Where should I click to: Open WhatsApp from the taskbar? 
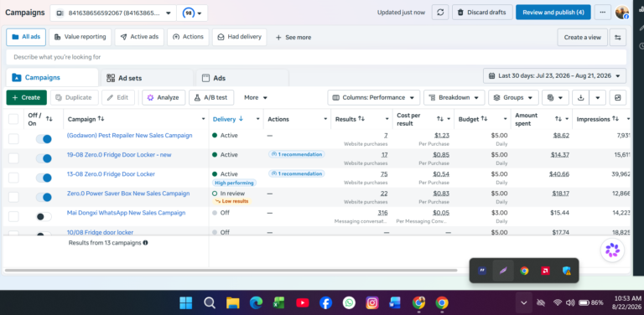(x=349, y=303)
